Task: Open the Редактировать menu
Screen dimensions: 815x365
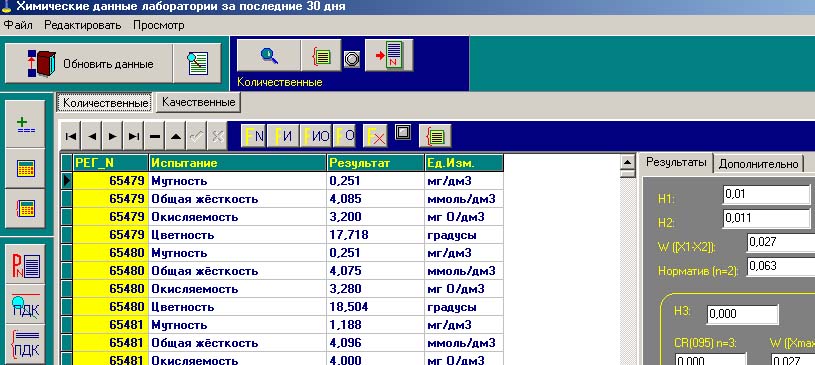Action: click(x=83, y=25)
